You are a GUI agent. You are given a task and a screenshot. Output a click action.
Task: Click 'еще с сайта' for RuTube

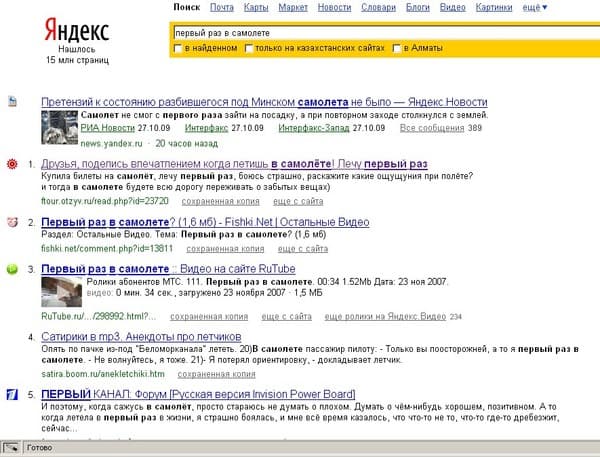pyautogui.click(x=287, y=317)
